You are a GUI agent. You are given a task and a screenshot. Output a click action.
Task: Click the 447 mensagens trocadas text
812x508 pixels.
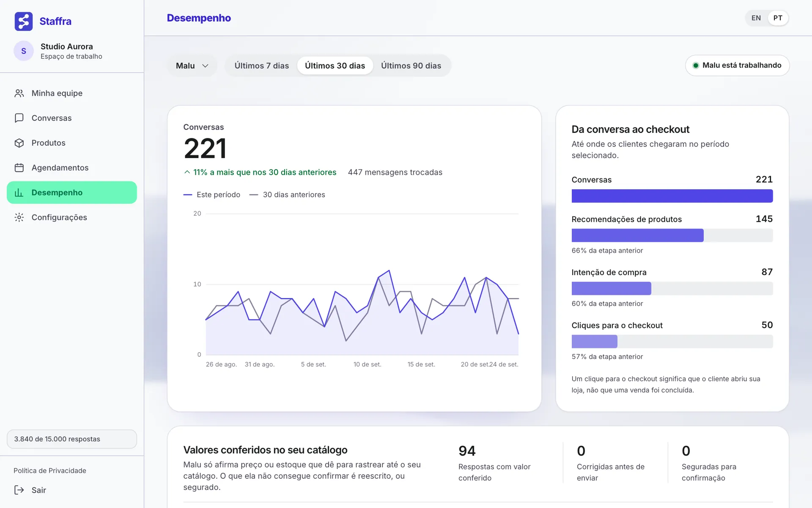click(395, 172)
